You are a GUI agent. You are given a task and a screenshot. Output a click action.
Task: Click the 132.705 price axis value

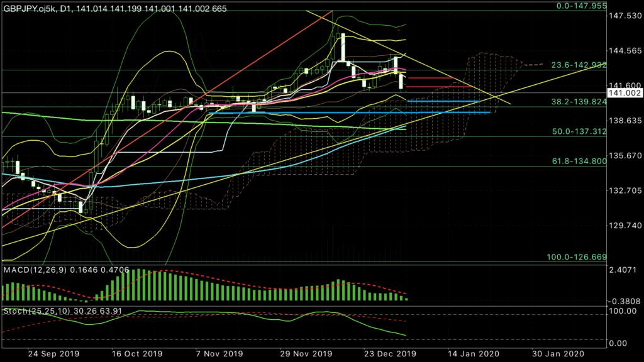click(x=626, y=190)
